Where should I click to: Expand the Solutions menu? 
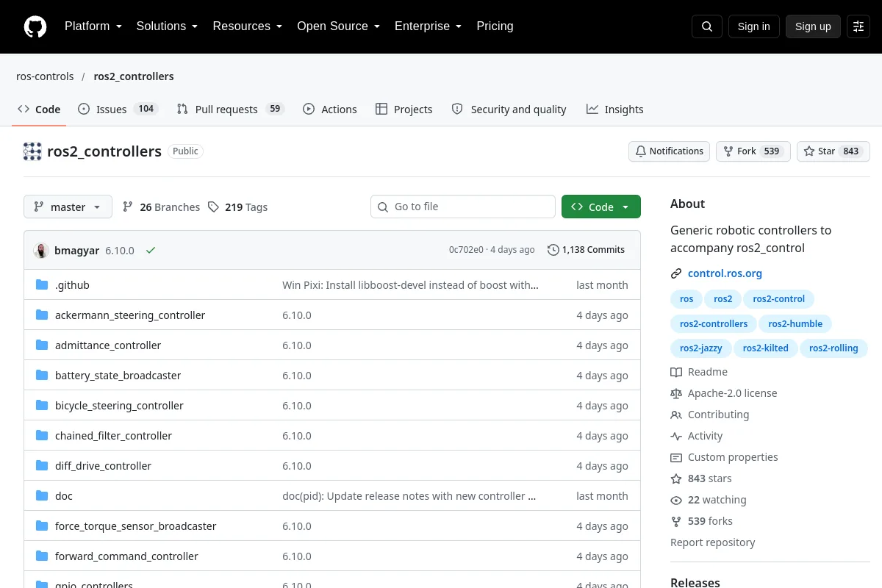coord(167,26)
